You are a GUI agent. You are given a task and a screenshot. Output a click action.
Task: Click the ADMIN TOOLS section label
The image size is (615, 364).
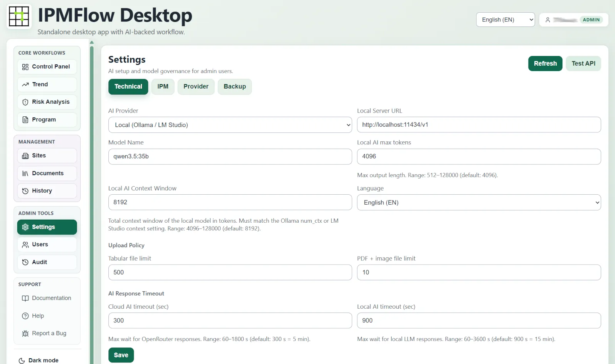(x=36, y=213)
